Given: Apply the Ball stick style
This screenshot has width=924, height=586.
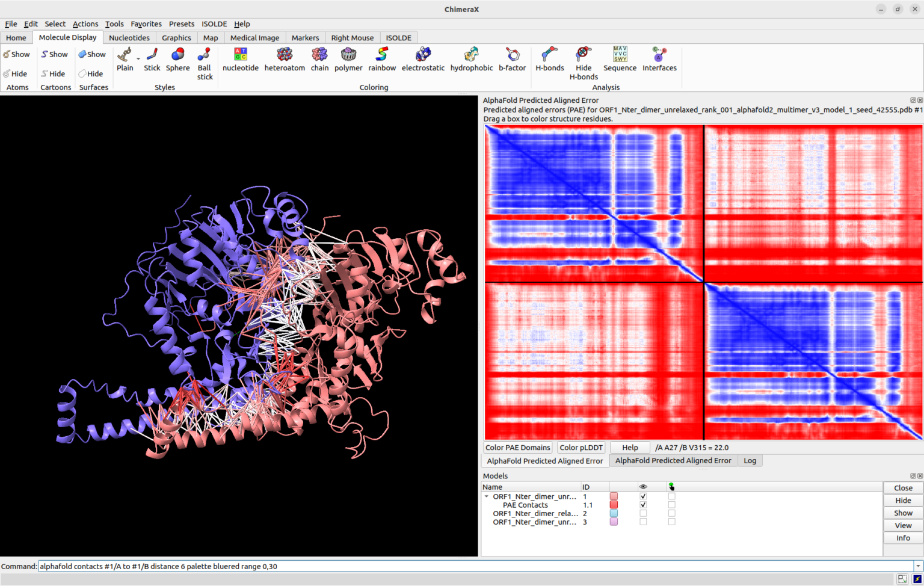Looking at the screenshot, I should point(205,64).
